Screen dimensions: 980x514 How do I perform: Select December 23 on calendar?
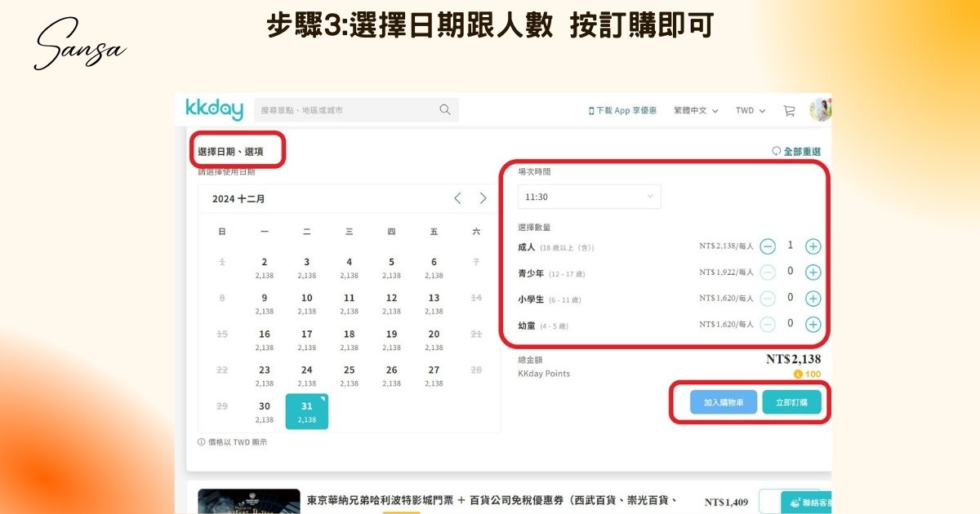pyautogui.click(x=265, y=375)
